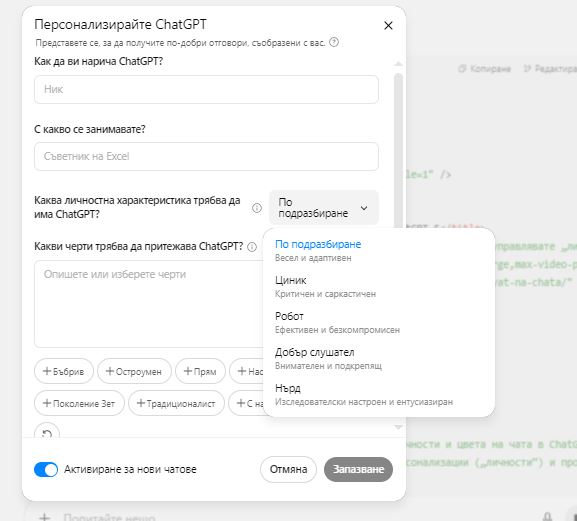The width and height of the screenshot is (577, 521).
Task: Click the Запазване button
Action: click(x=358, y=469)
